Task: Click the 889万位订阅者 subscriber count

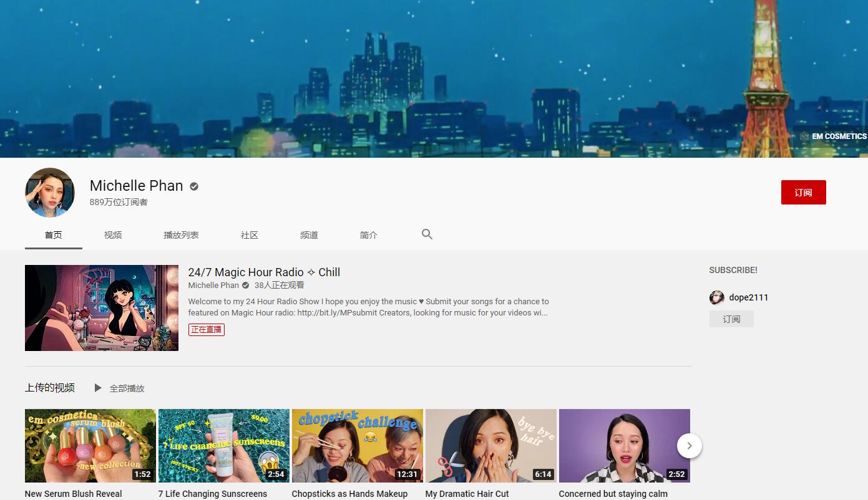Action: tap(119, 202)
